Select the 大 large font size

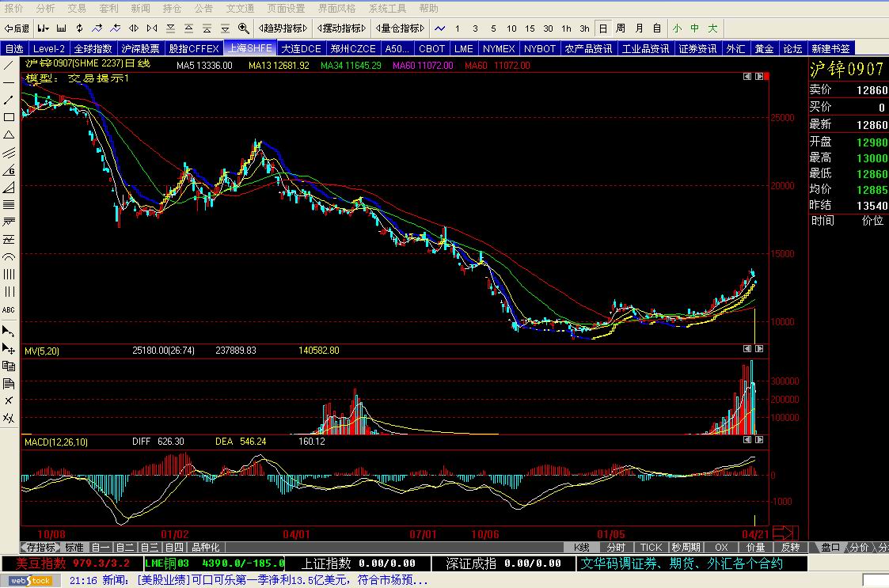click(713, 28)
